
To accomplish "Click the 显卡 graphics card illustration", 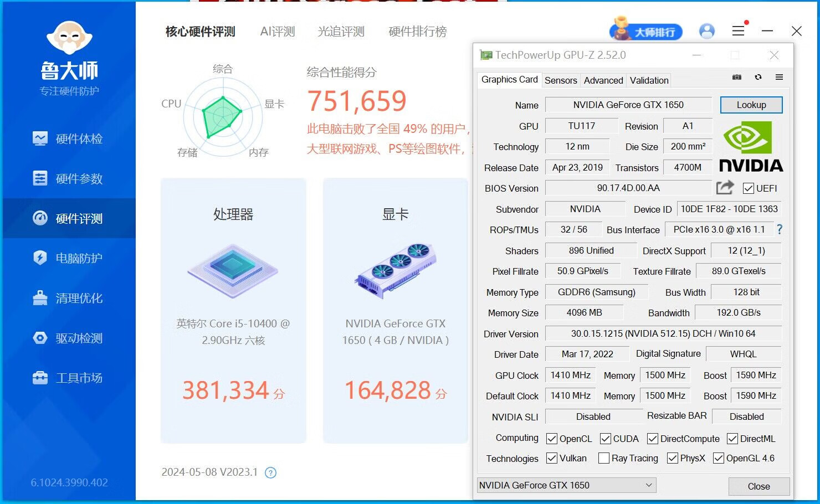I will (x=395, y=270).
